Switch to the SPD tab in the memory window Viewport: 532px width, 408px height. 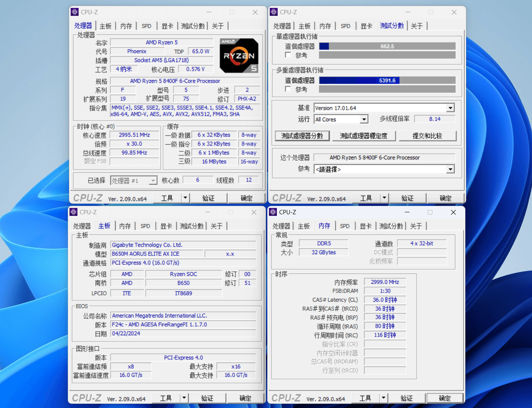click(x=345, y=225)
